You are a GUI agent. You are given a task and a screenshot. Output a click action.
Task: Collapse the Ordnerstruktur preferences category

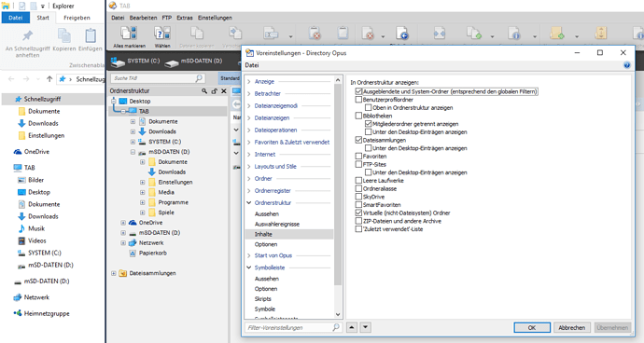[249, 202]
